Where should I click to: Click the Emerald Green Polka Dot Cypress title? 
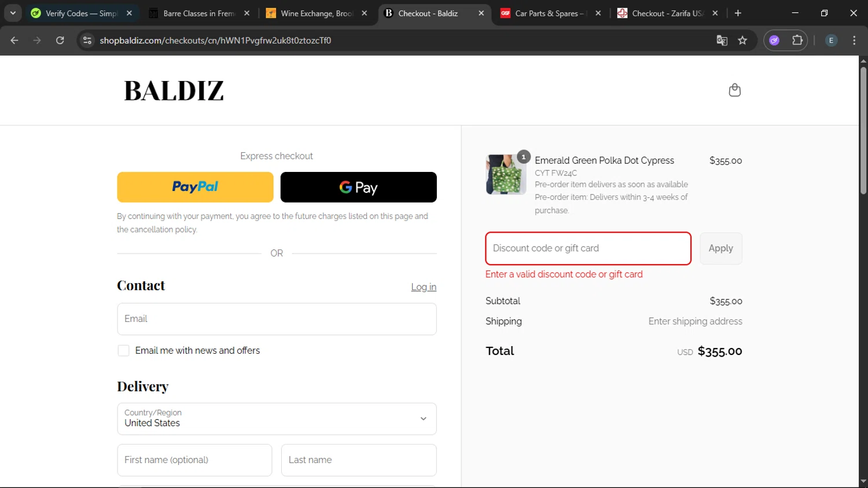pos(604,160)
